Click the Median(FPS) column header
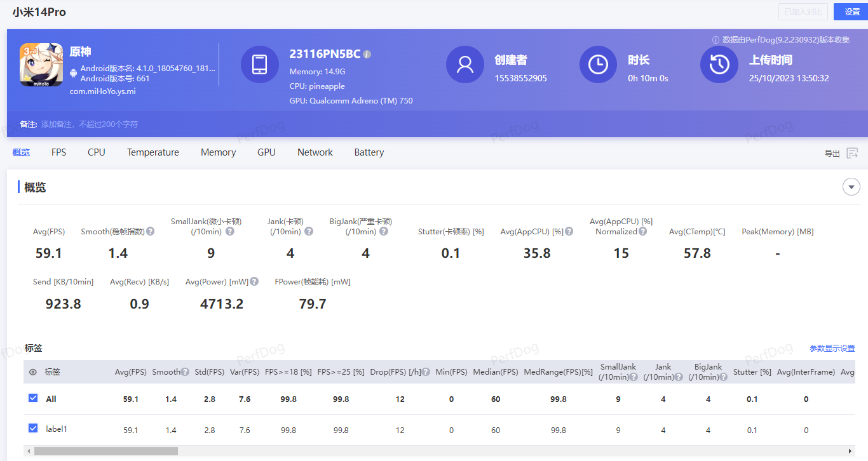868x461 pixels. [x=496, y=372]
